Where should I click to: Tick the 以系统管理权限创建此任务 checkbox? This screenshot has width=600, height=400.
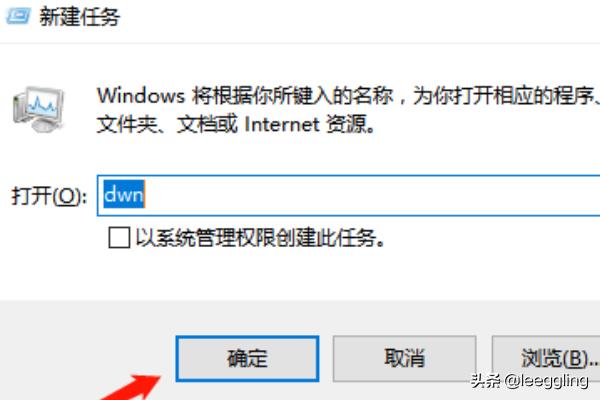point(119,238)
